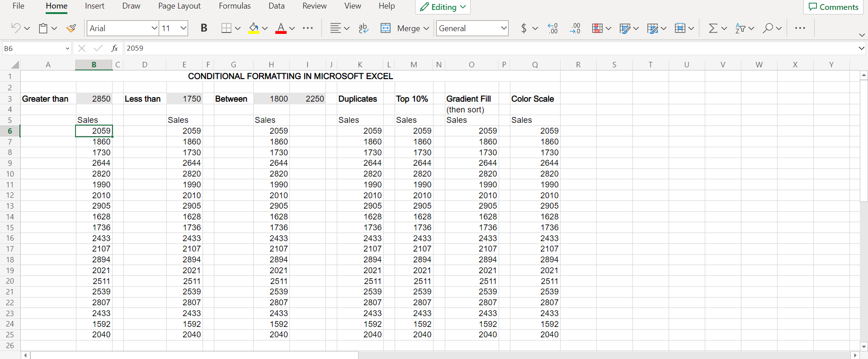868x359 pixels.
Task: Click the vertical scrollbar down arrow
Action: pos(863,347)
